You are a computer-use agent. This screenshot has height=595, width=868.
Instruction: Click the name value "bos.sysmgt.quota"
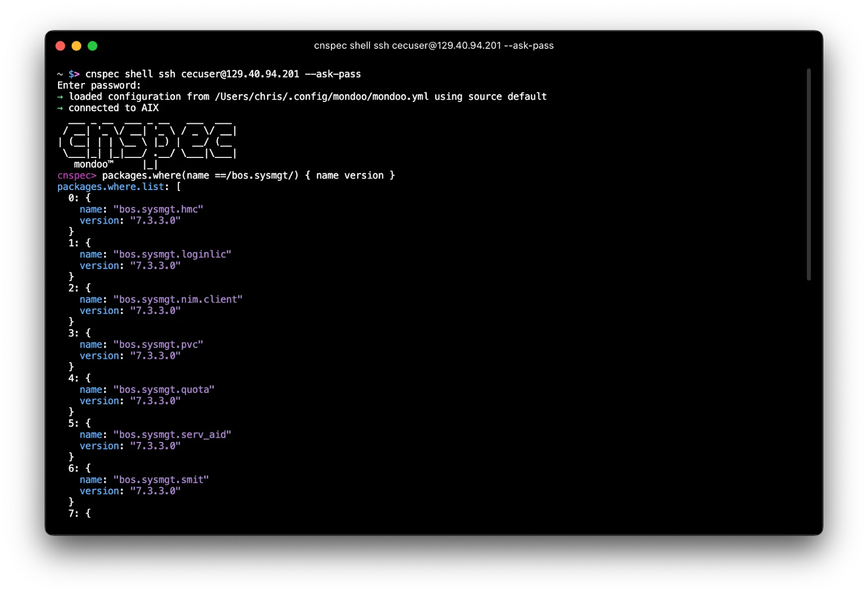(164, 390)
